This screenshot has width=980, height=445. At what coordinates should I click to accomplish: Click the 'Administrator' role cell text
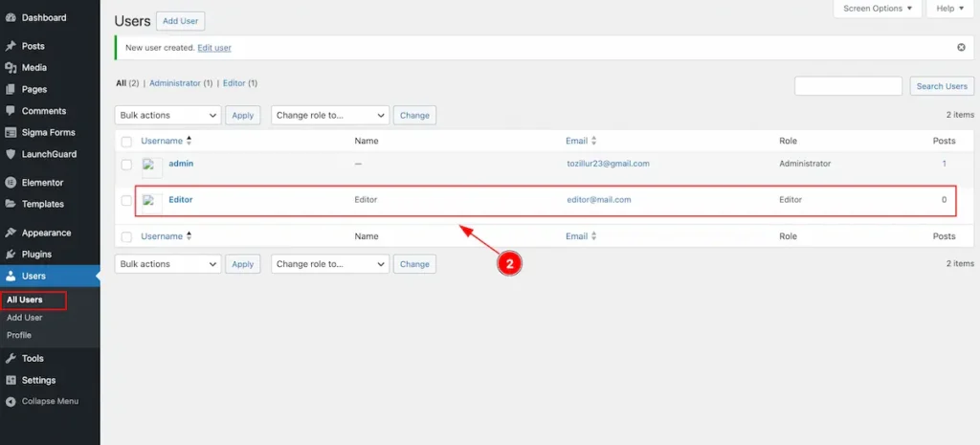[x=805, y=164]
